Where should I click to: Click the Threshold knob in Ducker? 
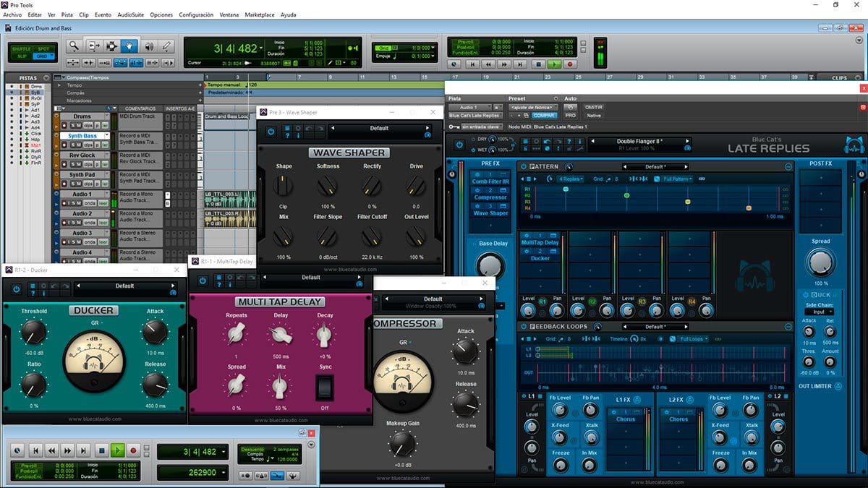[x=33, y=332]
